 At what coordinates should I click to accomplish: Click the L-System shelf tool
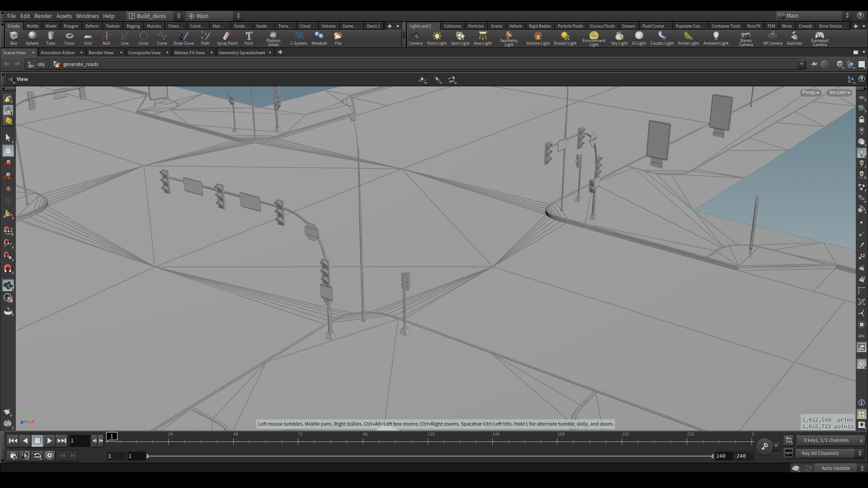[x=299, y=38]
